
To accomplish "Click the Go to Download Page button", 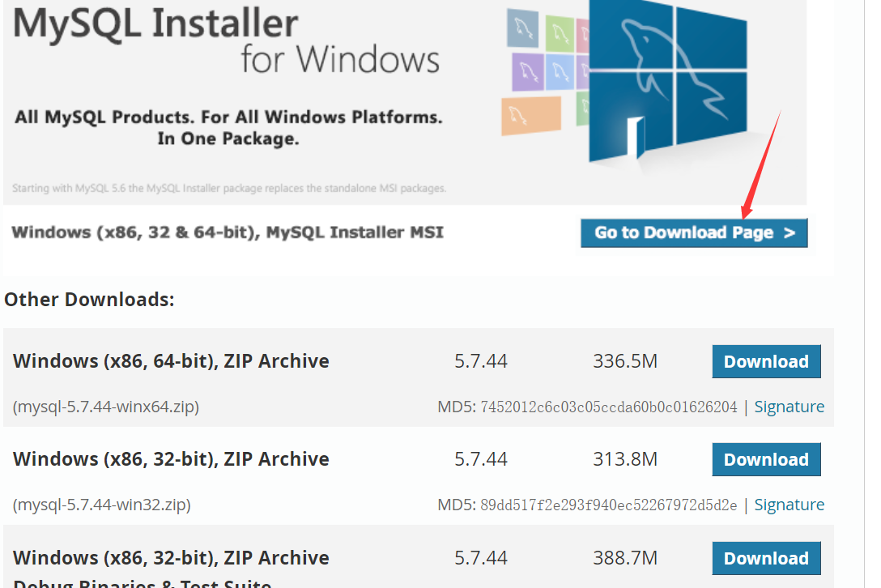I will point(694,232).
